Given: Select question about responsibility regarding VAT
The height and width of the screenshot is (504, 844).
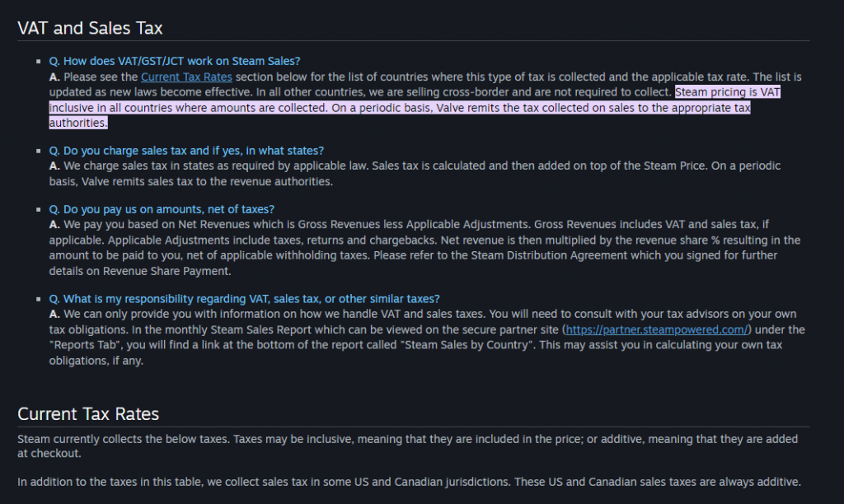Looking at the screenshot, I should click(244, 299).
